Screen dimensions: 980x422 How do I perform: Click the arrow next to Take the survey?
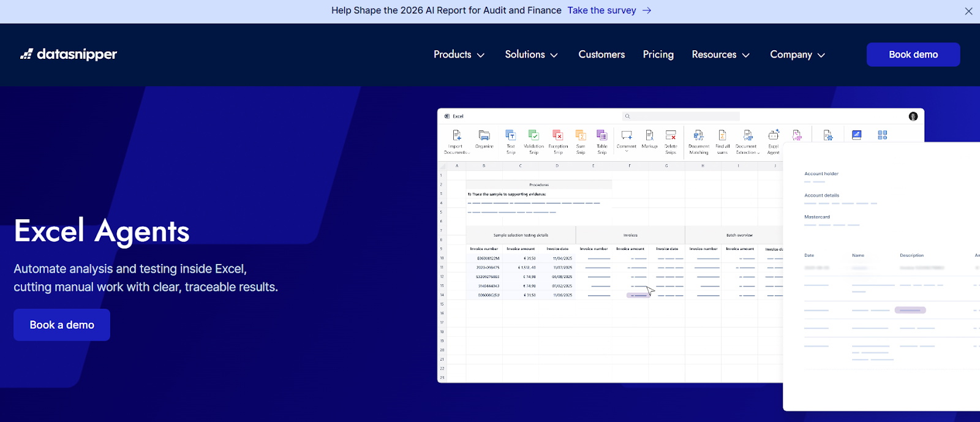tap(647, 10)
